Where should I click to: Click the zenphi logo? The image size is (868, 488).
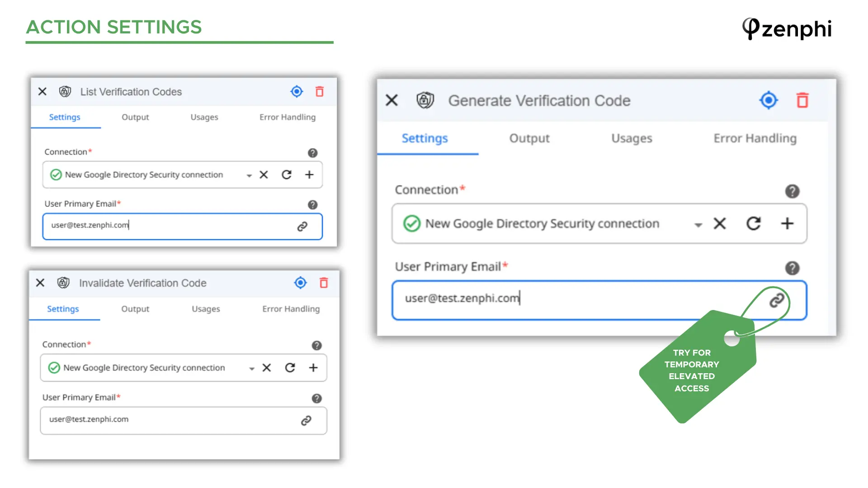(787, 29)
